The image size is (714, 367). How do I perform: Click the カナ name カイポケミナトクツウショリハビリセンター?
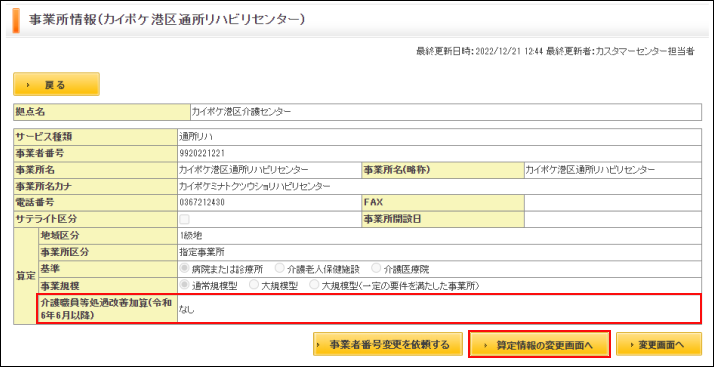pos(255,186)
